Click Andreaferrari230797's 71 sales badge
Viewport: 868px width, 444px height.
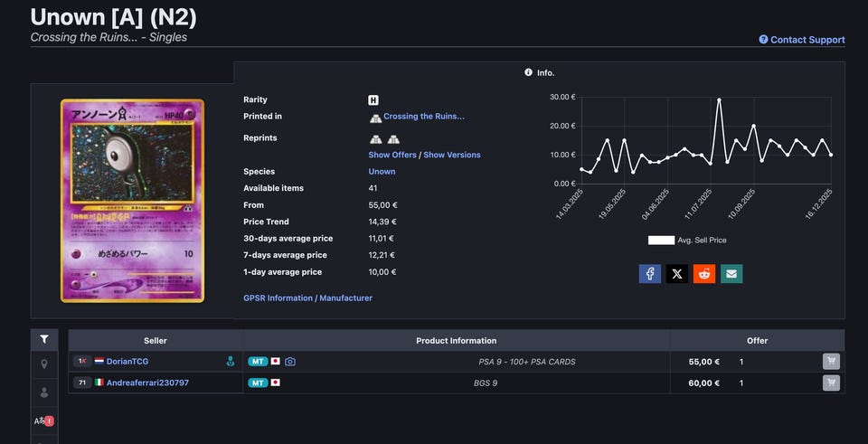[x=82, y=383]
